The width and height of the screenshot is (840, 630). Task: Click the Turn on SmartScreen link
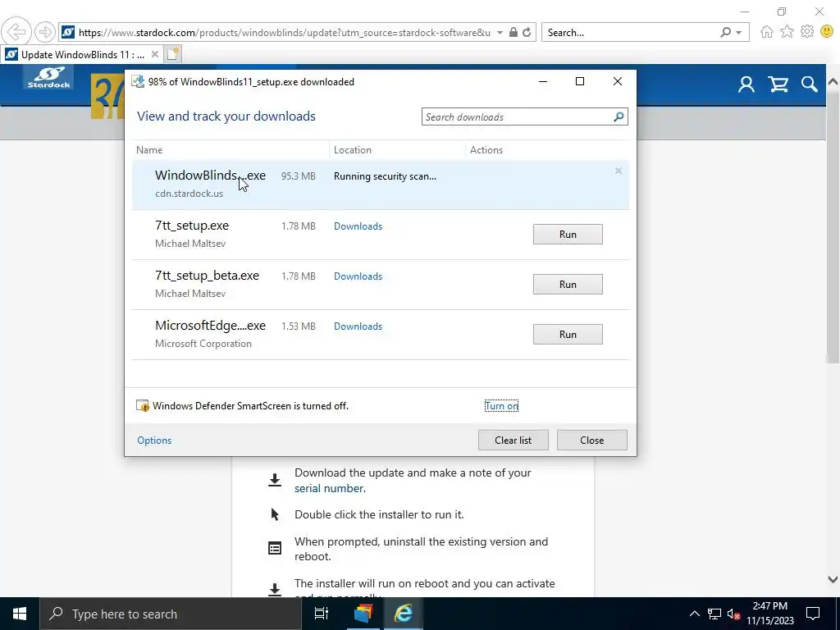click(x=501, y=406)
